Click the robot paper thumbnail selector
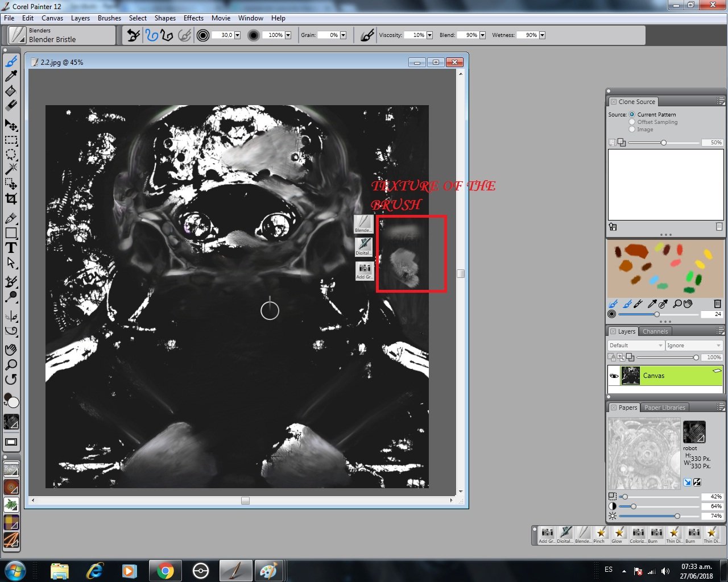 coord(694,432)
